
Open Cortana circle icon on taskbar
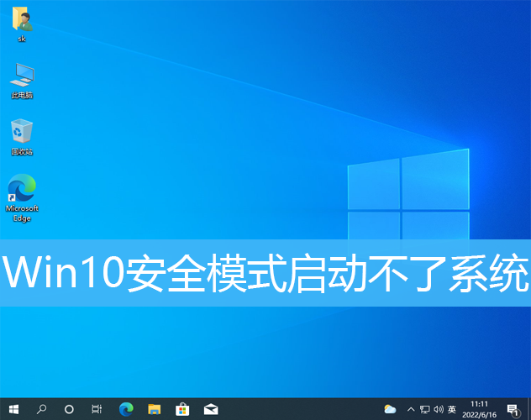tap(69, 409)
